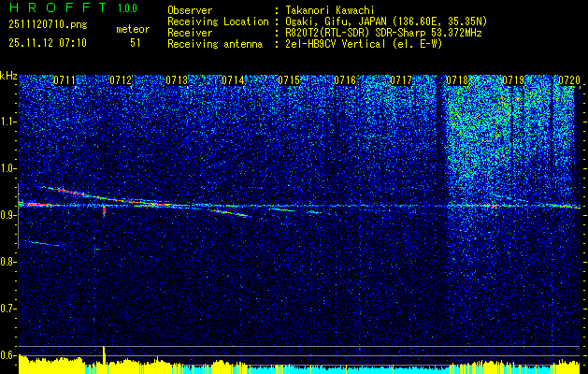This screenshot has height=374, width=588.
Task: Click the meteor label
Action: [133, 29]
